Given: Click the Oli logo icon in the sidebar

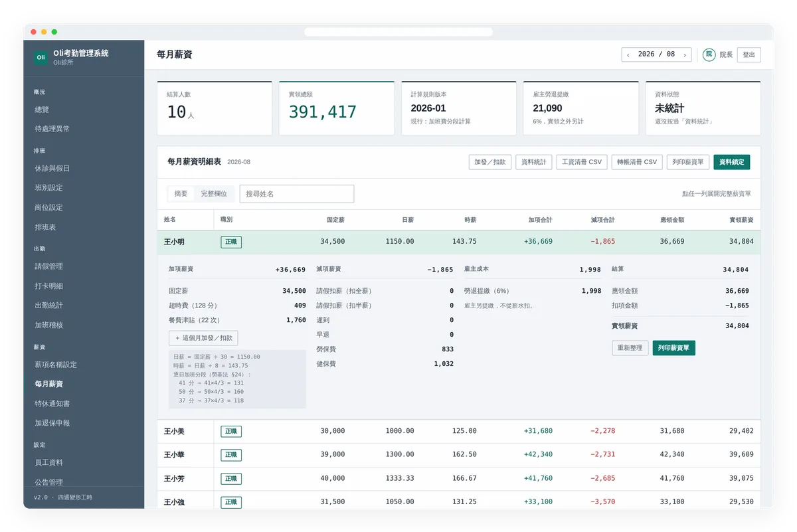Looking at the screenshot, I should (x=41, y=57).
